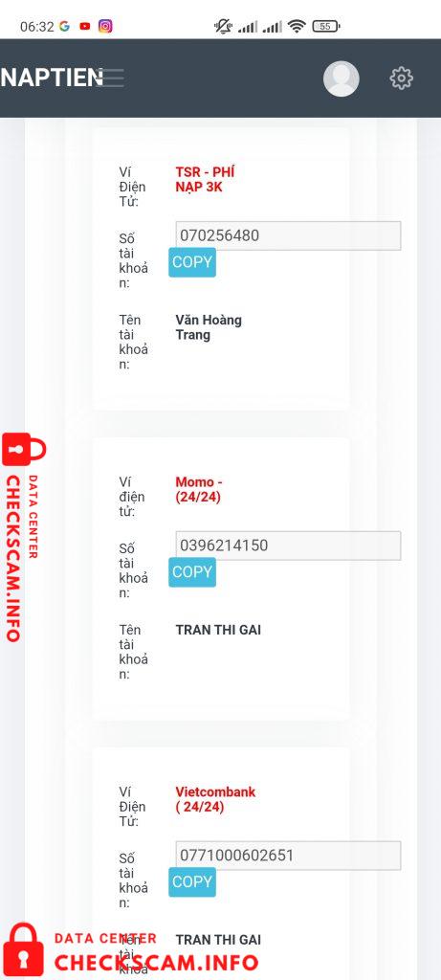Open the hamburger menu next to NAPTIEN

(114, 78)
